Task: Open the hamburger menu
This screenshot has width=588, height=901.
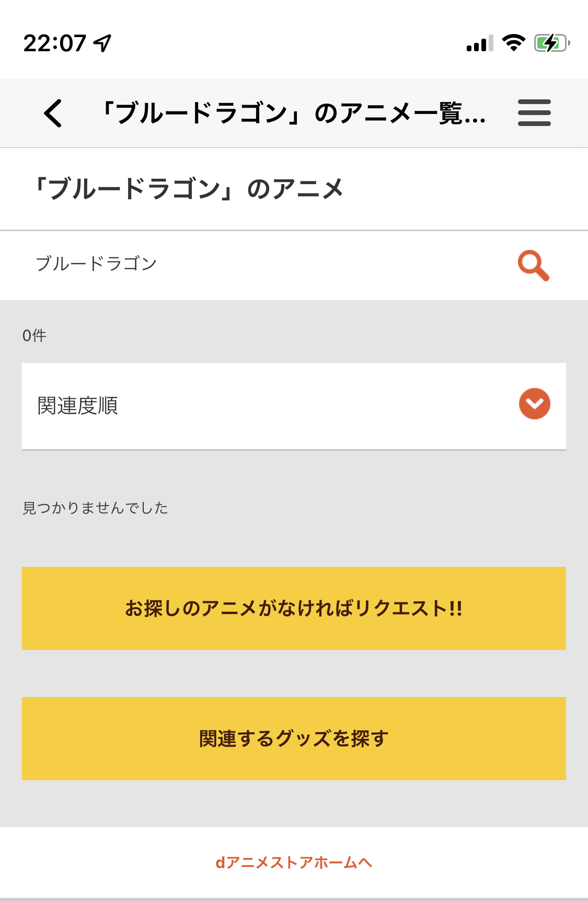Action: (534, 113)
